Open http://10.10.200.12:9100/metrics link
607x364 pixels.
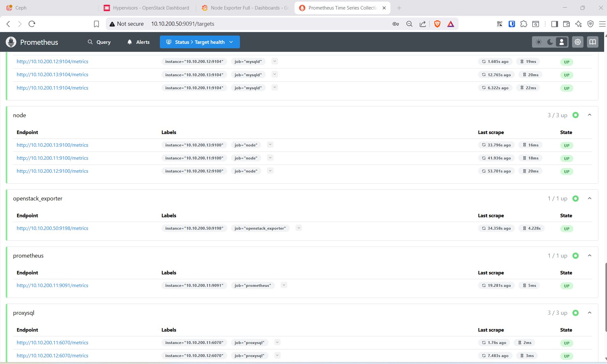52,171
